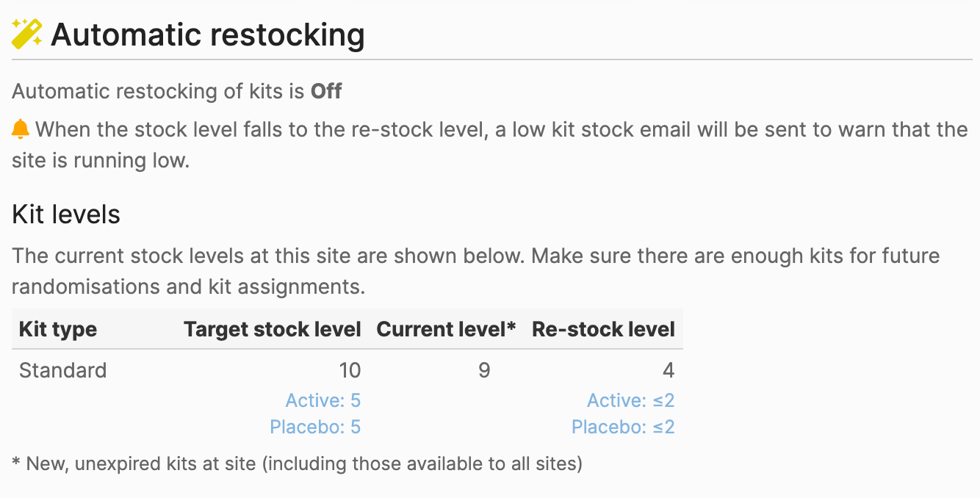Click the re-stock level value 4
Viewport: 980px width, 498px height.
click(668, 370)
